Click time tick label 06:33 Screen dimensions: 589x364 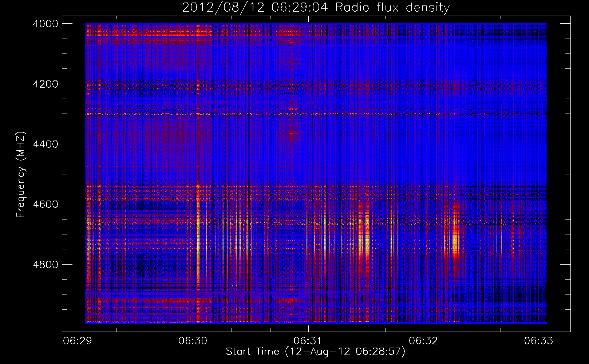[x=538, y=341]
